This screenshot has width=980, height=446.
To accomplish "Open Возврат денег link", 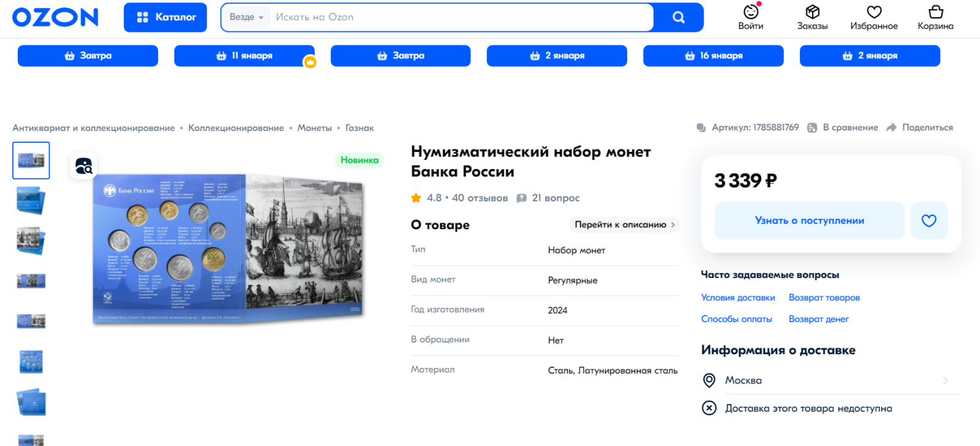I will [x=818, y=319].
